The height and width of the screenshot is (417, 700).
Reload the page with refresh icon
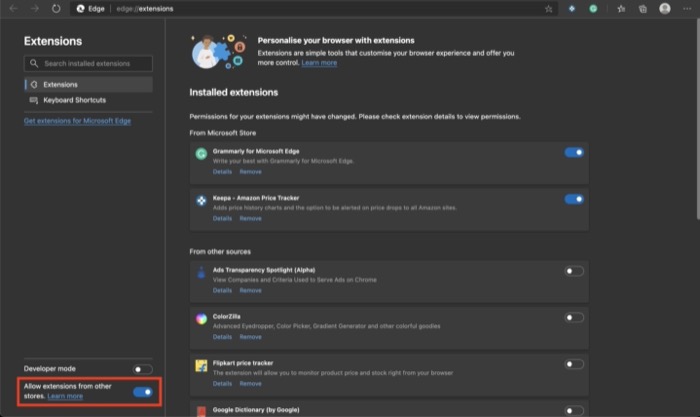[x=56, y=8]
